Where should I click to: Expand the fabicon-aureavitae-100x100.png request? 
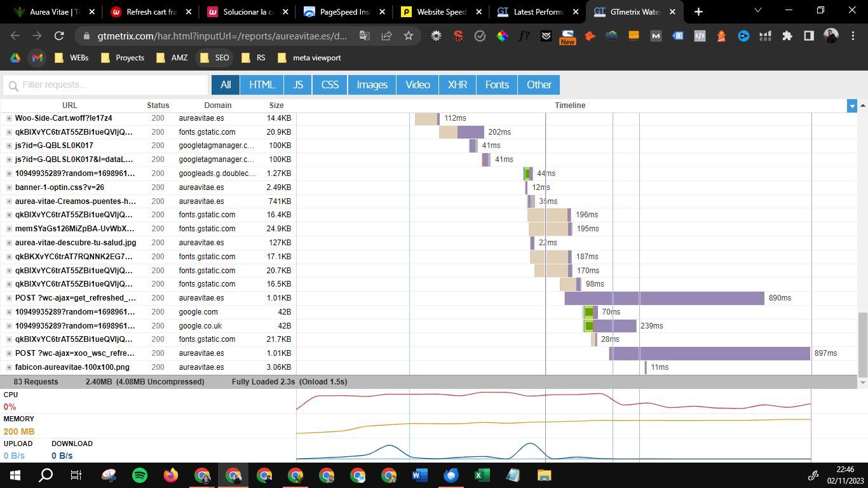coord(9,367)
